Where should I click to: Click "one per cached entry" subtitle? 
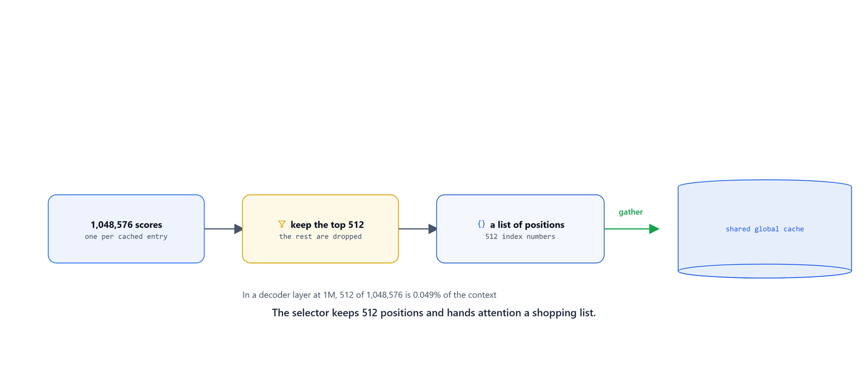click(x=126, y=236)
